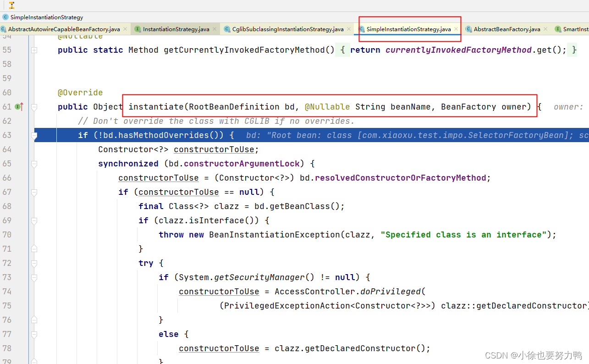589x364 pixels.
Task: Click the inline debug value for bd
Action: [417, 135]
